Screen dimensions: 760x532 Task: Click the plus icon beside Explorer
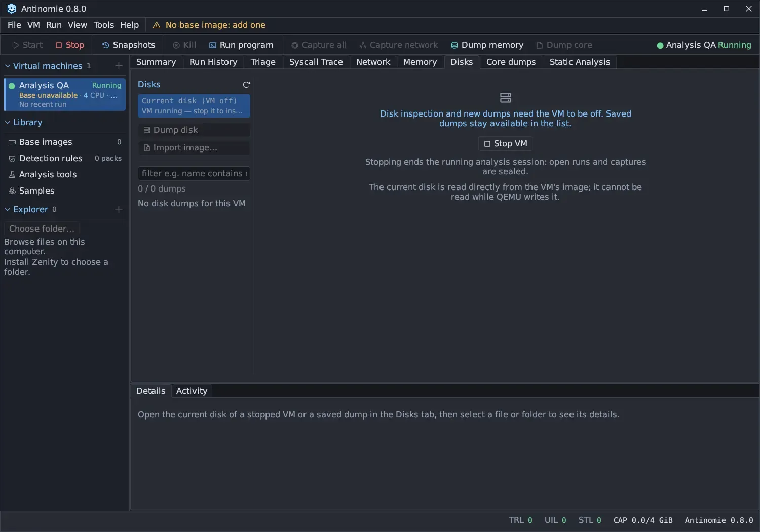pyautogui.click(x=119, y=209)
